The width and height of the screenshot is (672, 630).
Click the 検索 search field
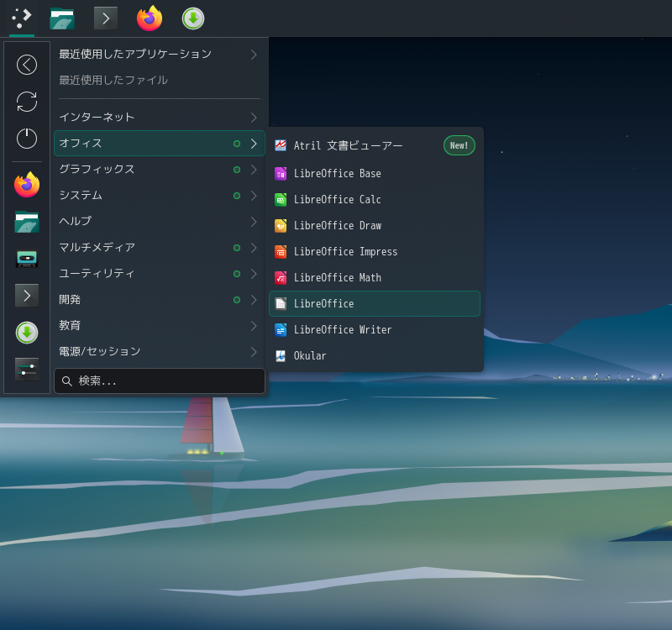tap(160, 381)
